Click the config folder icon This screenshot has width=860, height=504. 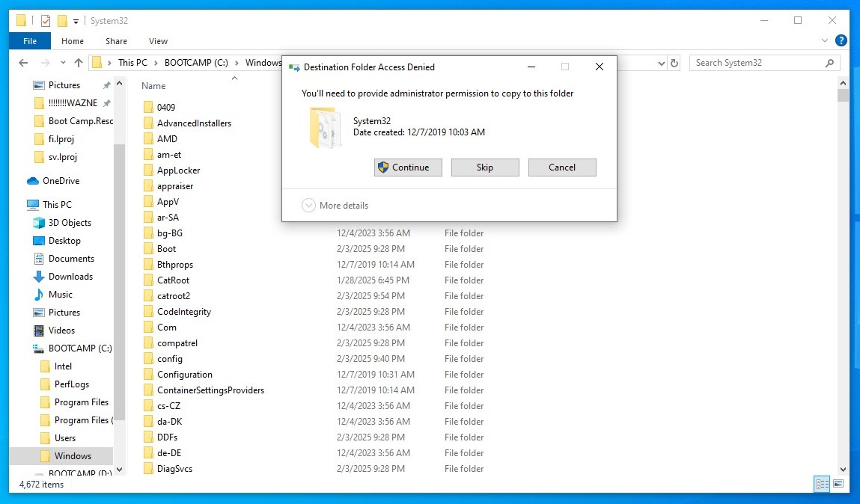click(x=148, y=359)
